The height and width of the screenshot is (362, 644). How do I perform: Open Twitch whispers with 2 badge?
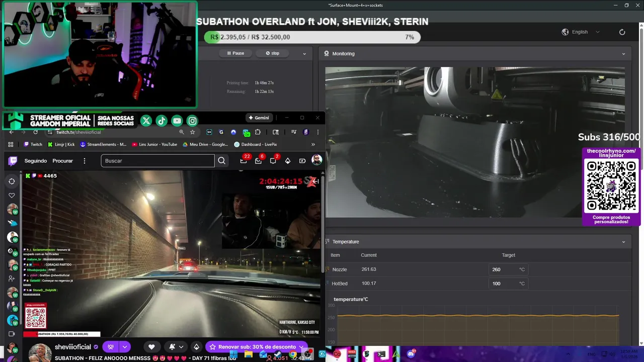273,161
